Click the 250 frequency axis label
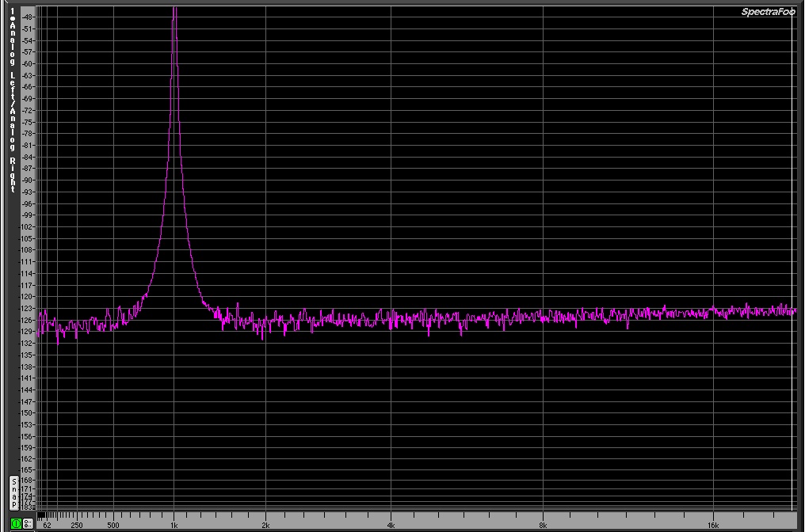 coord(77,526)
